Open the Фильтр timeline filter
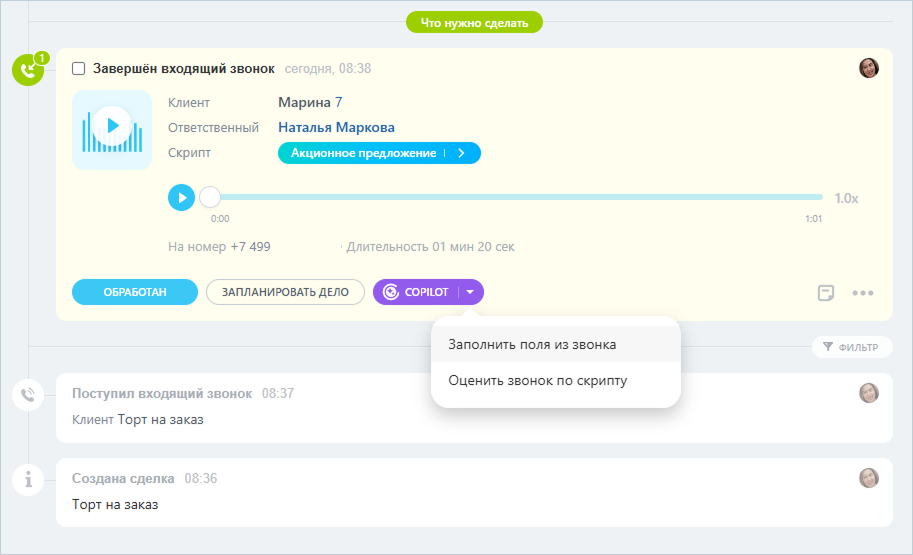 click(x=851, y=347)
